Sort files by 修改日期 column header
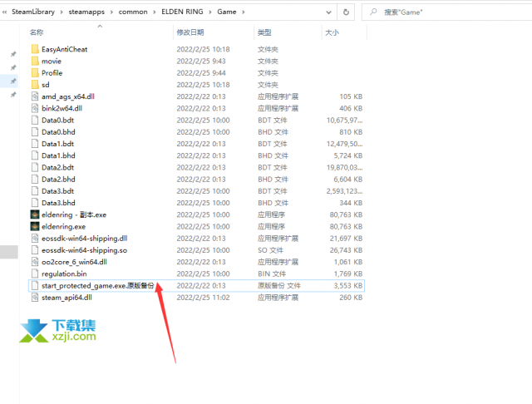Screen dimensions: 532x404 pos(190,32)
